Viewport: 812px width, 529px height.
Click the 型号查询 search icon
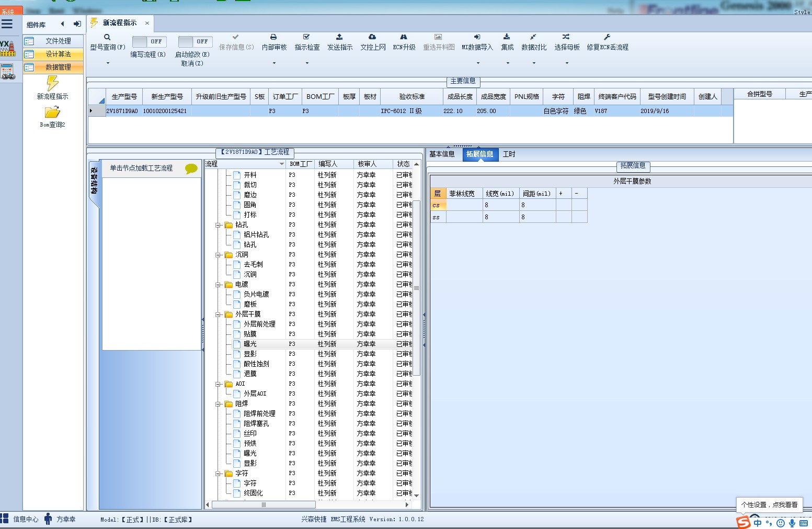(107, 37)
